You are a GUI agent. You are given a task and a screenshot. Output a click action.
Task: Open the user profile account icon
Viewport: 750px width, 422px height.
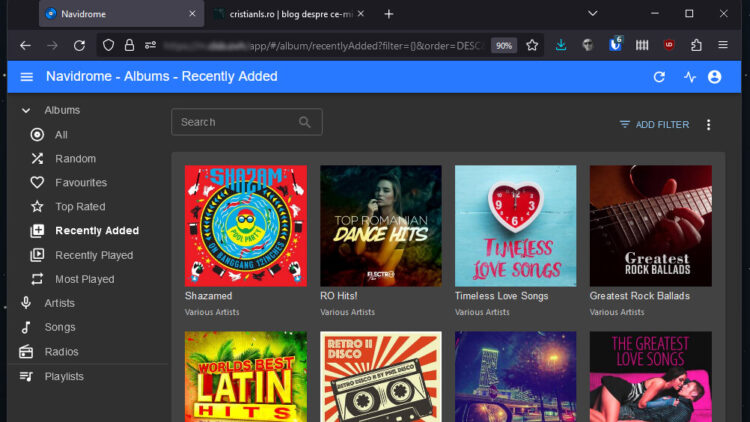tap(714, 77)
